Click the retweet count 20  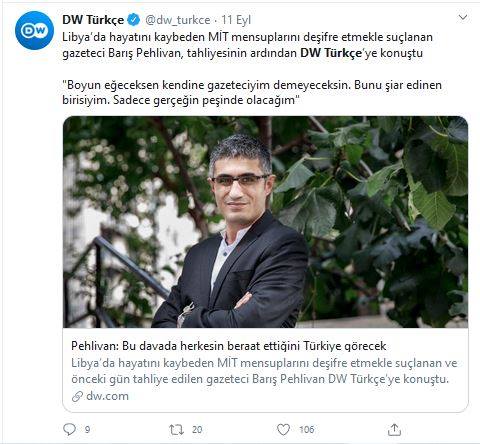coord(197,429)
